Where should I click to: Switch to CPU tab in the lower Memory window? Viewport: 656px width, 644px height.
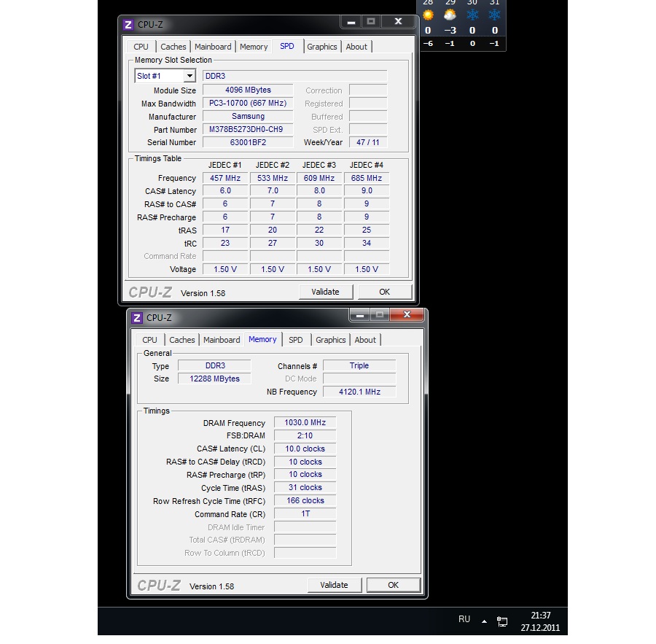pos(149,340)
